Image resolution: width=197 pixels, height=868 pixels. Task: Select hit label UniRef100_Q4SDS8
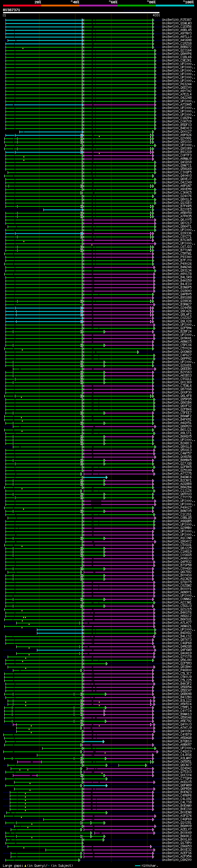(x=177, y=162)
